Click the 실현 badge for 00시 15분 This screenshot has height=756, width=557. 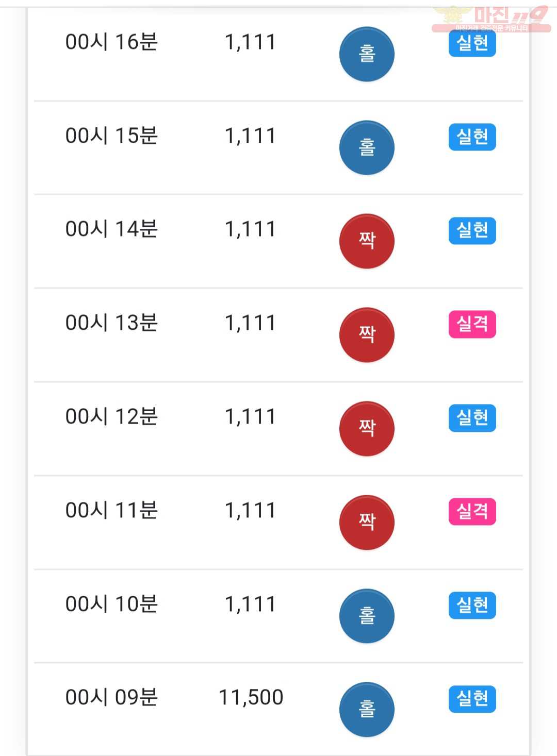tap(472, 137)
